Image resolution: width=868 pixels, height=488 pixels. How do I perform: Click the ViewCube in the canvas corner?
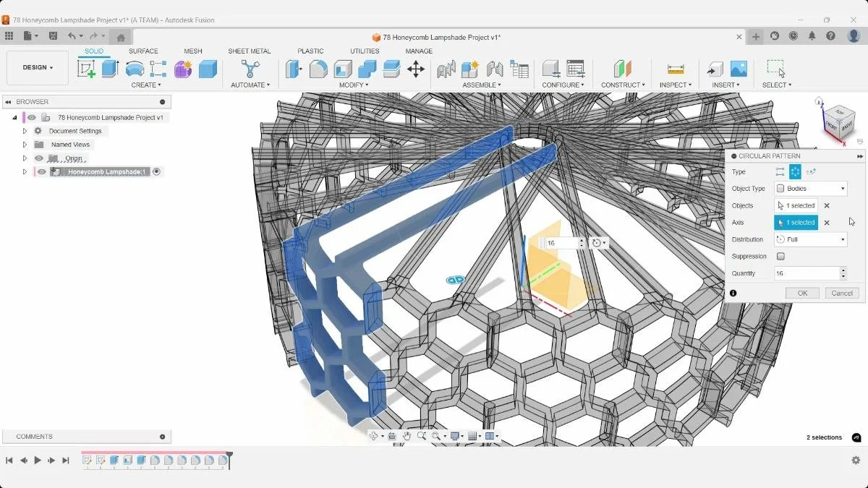click(839, 121)
